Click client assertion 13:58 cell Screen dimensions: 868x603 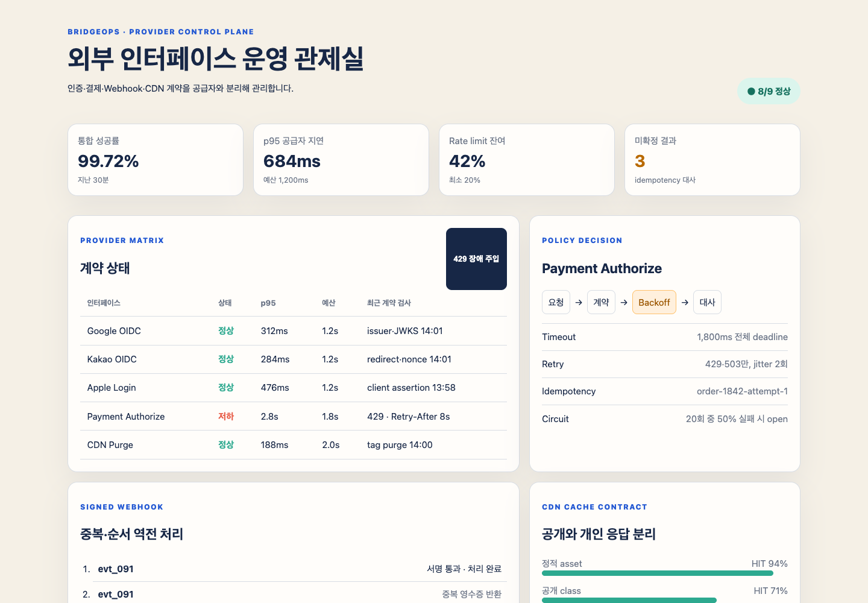click(411, 388)
